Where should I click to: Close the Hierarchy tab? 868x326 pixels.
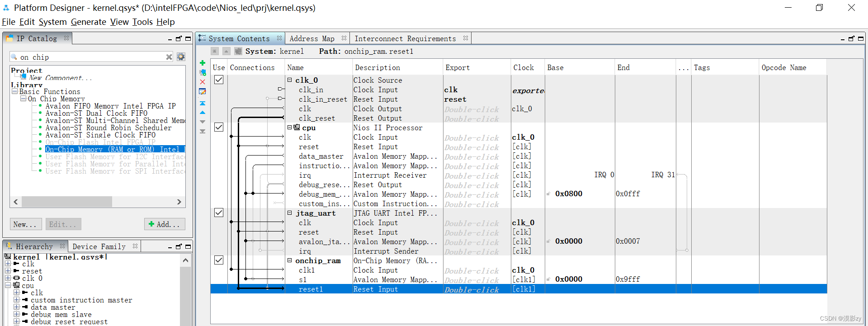(62, 246)
